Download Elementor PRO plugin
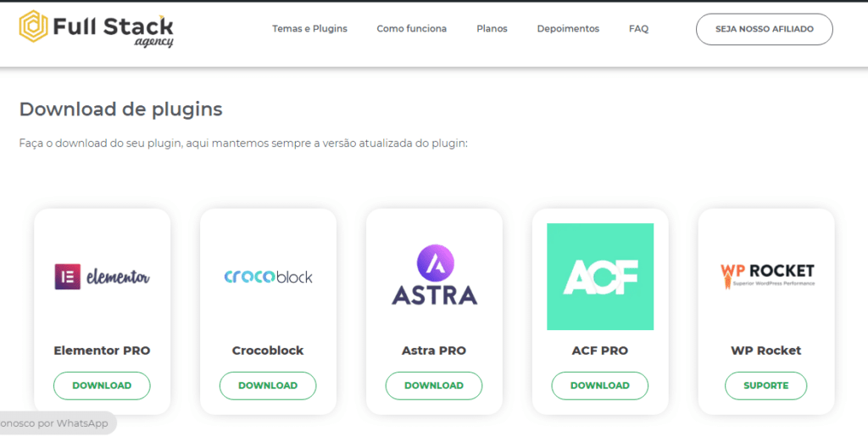Image resolution: width=868 pixels, height=437 pixels. click(x=102, y=385)
